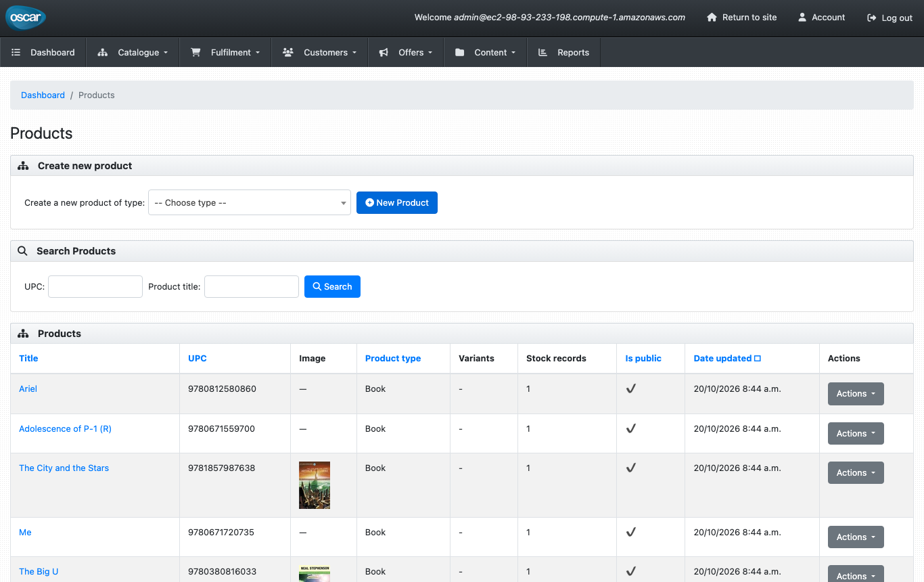Click the Oscar logo
Image resolution: width=924 pixels, height=582 pixels.
pyautogui.click(x=26, y=18)
